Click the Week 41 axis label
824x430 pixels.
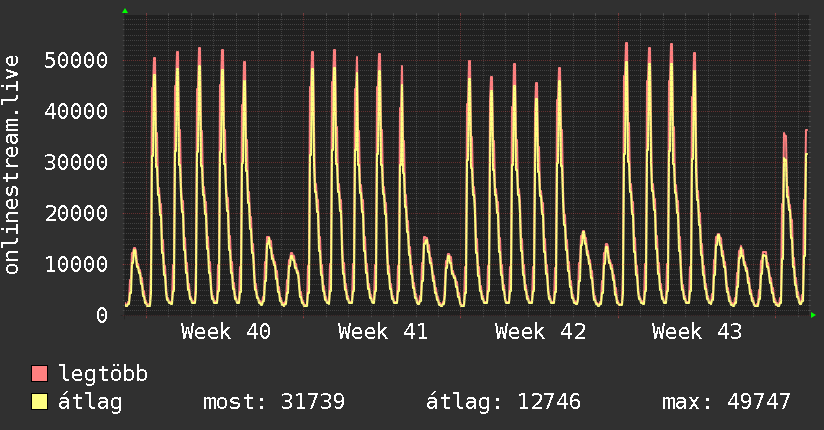coord(383,332)
